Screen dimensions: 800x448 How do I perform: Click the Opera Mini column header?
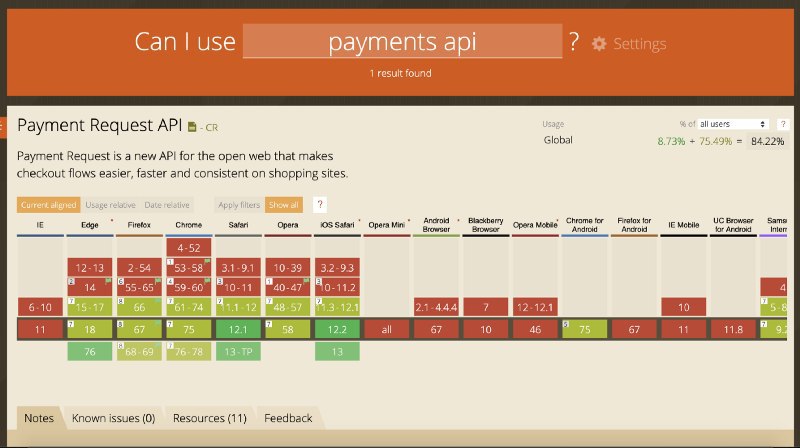(x=387, y=225)
